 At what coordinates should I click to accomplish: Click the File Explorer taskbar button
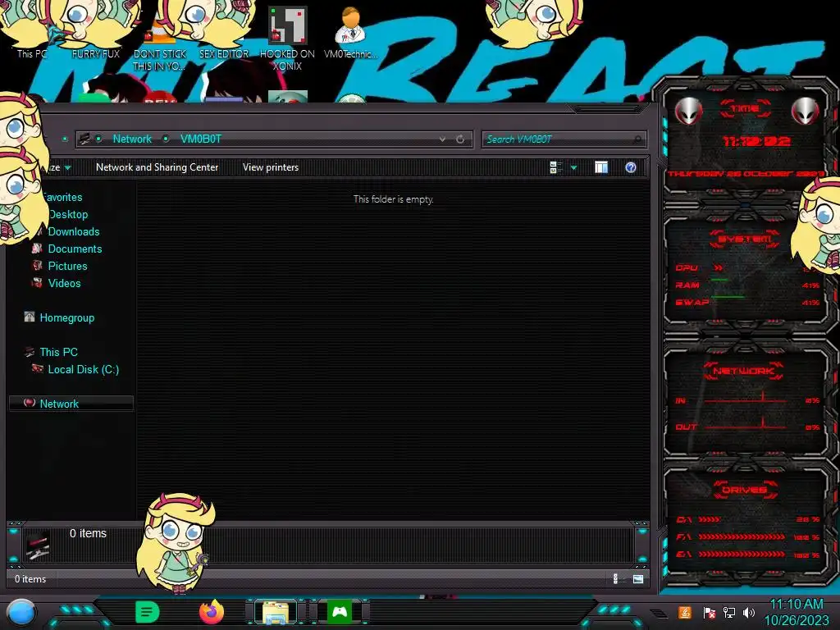pos(276,613)
